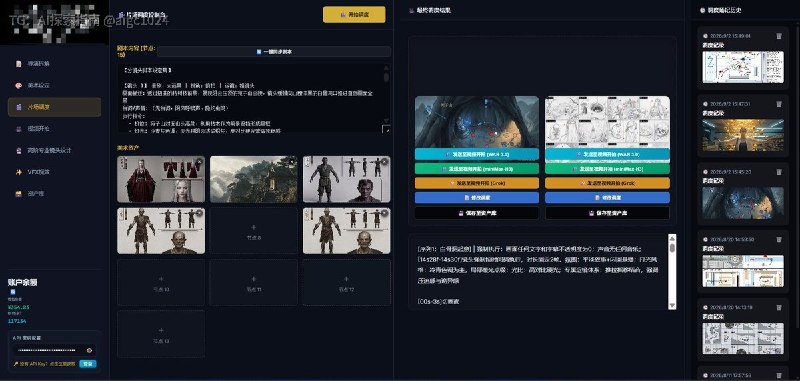The height and width of the screenshot is (381, 800).
Task: Select the red-robed woman asset image
Action: 161,179
